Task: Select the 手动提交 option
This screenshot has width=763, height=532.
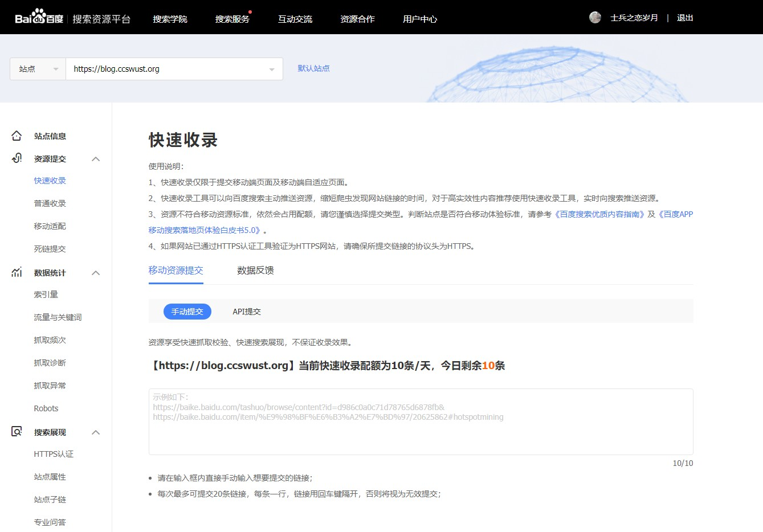Action: [x=187, y=312]
